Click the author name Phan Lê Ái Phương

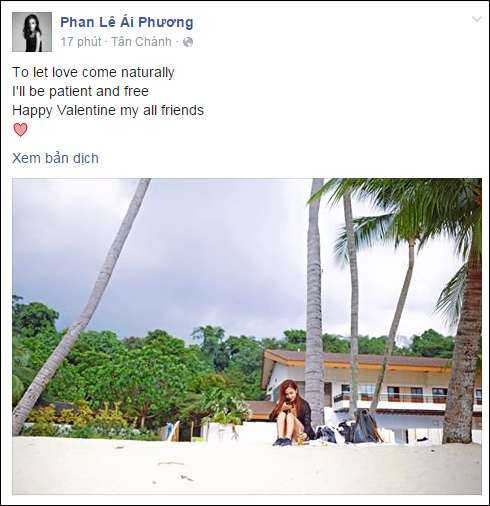pyautogui.click(x=127, y=22)
